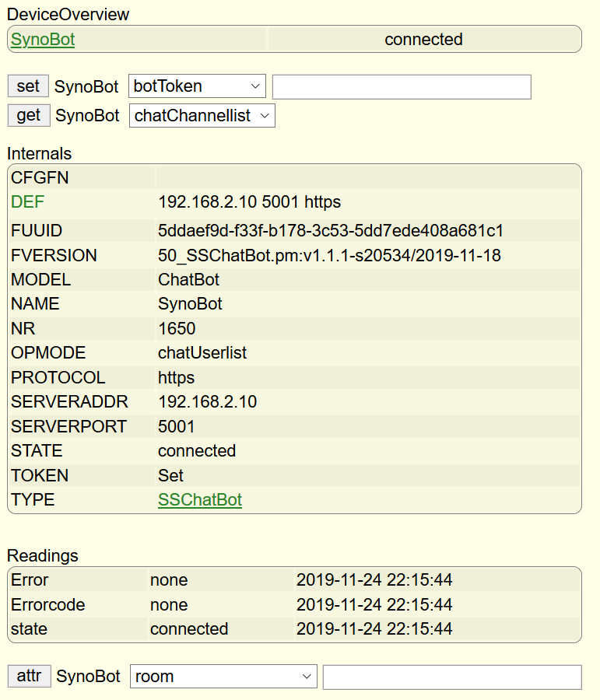Open the SynoBot device link
600x700 pixels.
tap(43, 40)
